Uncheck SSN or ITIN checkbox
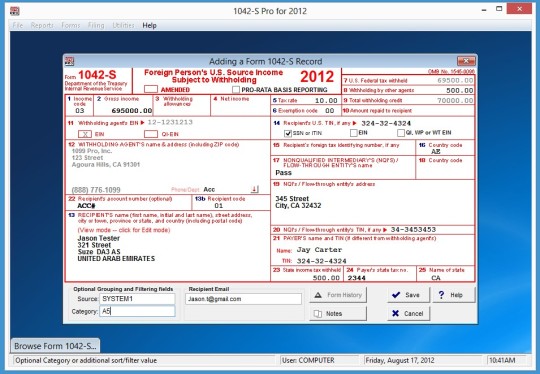540x374 pixels. tap(288, 133)
